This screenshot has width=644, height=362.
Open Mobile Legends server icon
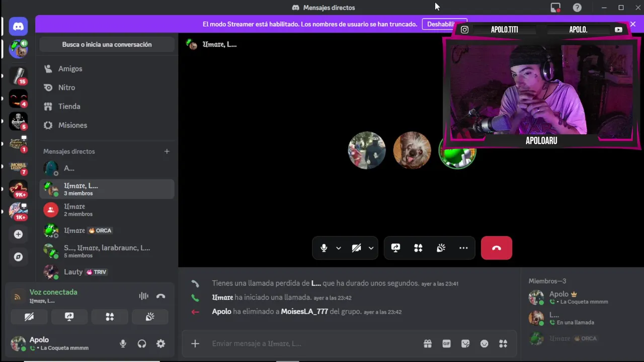pyautogui.click(x=18, y=166)
